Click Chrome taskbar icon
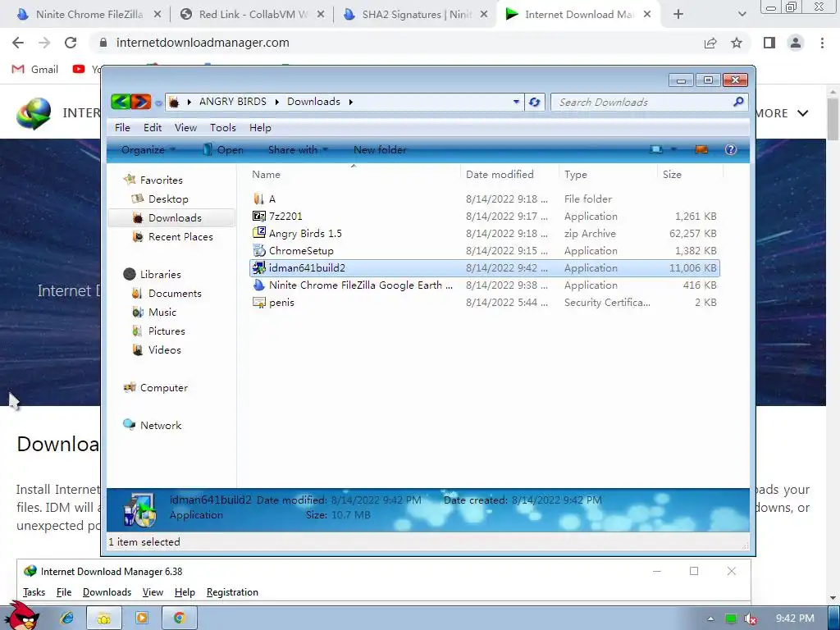Screen dimensions: 840x630 click(x=180, y=618)
